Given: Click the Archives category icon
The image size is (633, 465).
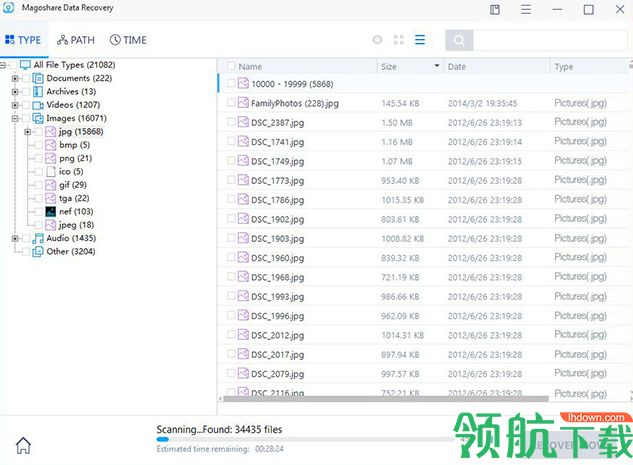Looking at the screenshot, I should click(x=38, y=92).
